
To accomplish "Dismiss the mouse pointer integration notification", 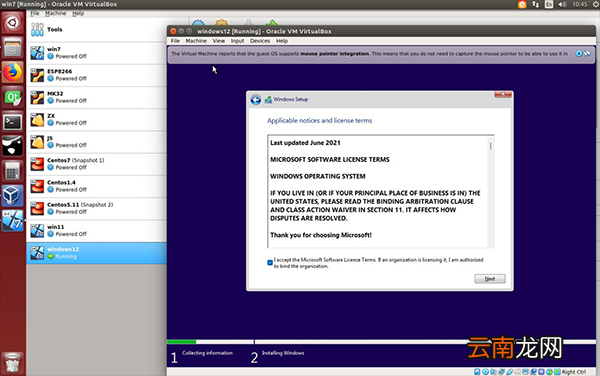I will [579, 54].
